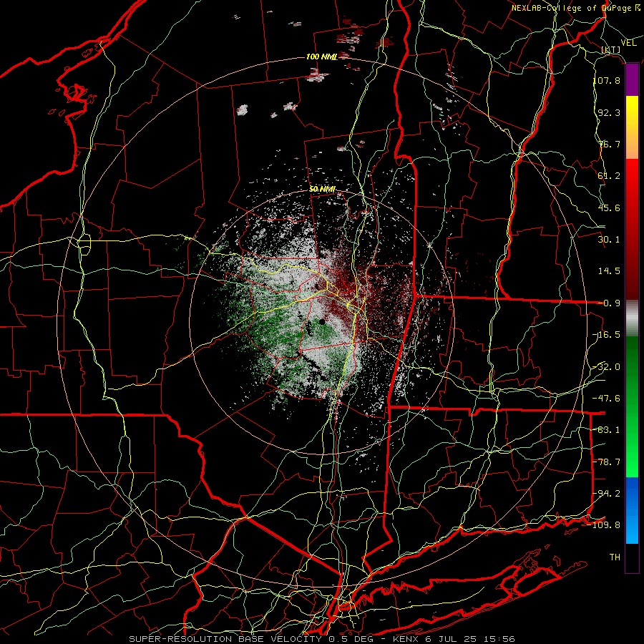Click the -32.0 scale value

(607, 367)
